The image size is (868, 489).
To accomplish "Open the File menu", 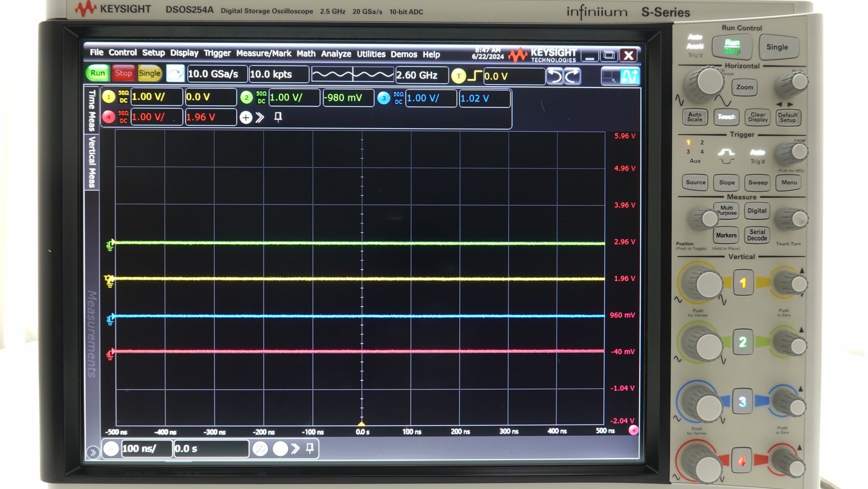I will [x=97, y=52].
